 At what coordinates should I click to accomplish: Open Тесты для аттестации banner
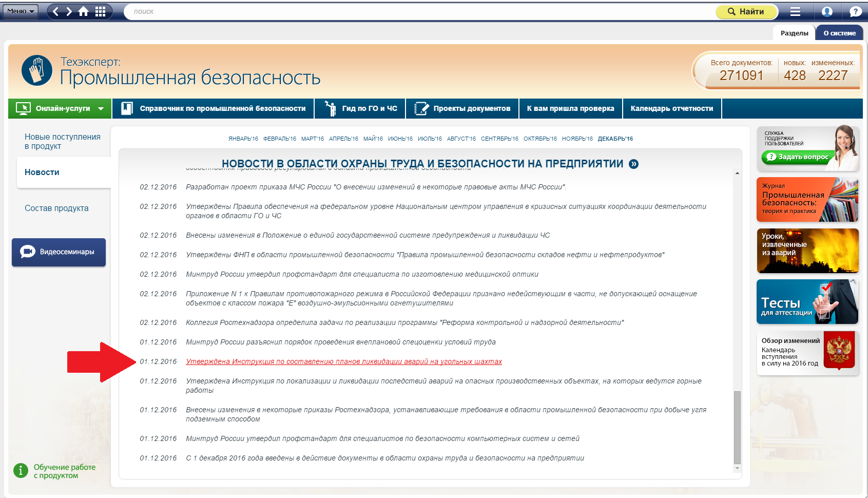pos(807,302)
